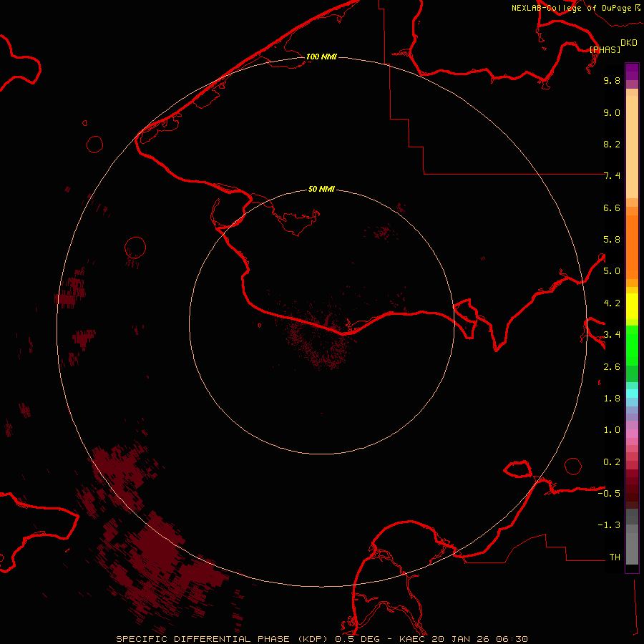This screenshot has width=644, height=644.
Task: Pick the cyan band on the color scale
Action: [632, 393]
